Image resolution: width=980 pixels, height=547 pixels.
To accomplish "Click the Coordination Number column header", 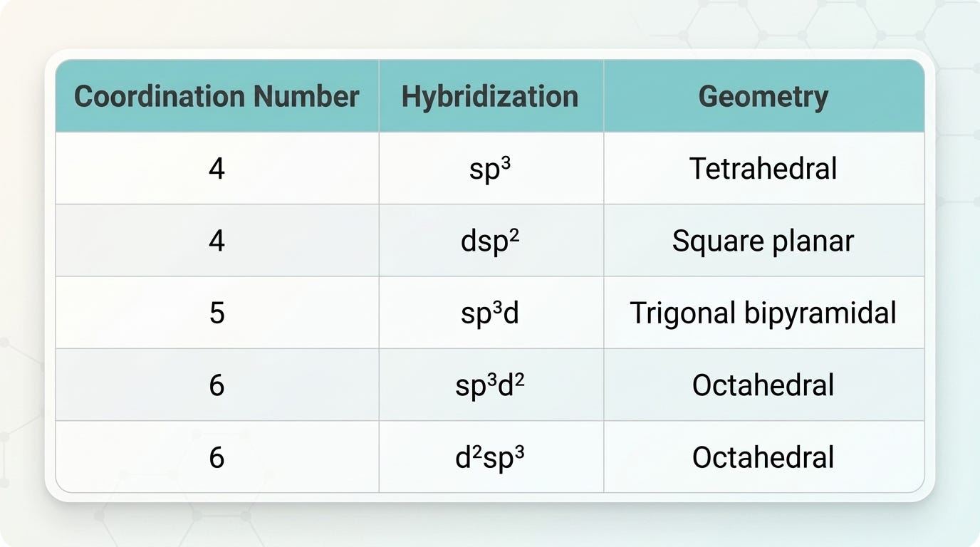I will pos(217,96).
